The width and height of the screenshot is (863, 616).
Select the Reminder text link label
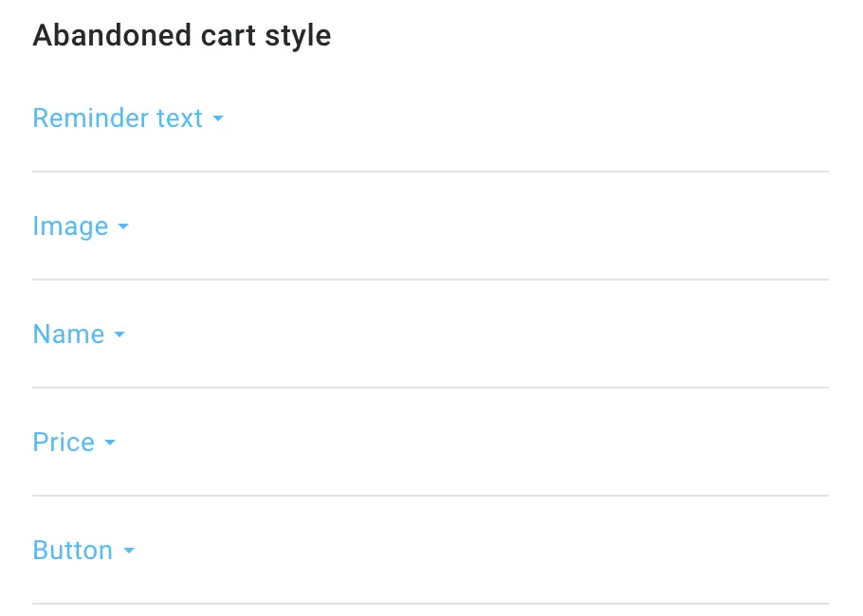118,118
